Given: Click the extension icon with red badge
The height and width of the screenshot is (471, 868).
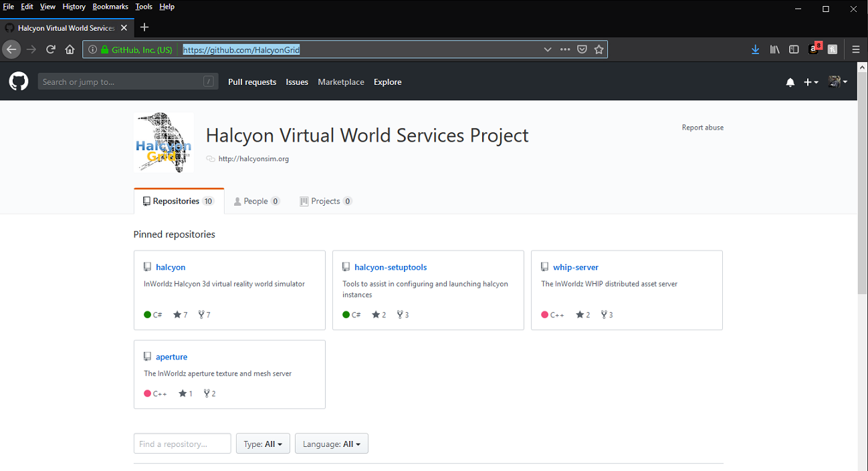Looking at the screenshot, I should [x=815, y=48].
